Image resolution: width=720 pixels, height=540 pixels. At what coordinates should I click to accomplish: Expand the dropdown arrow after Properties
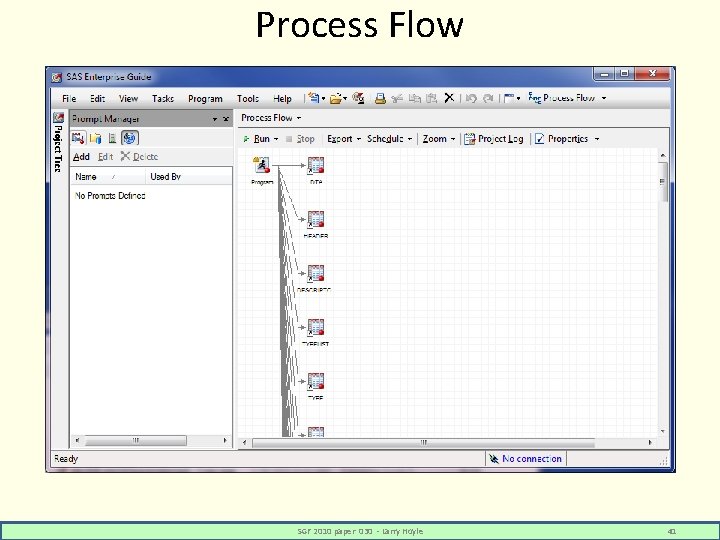point(596,139)
